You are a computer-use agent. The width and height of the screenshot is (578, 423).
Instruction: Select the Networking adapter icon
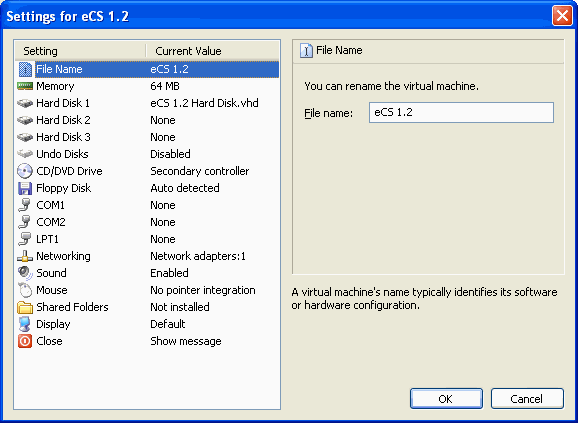coord(25,256)
